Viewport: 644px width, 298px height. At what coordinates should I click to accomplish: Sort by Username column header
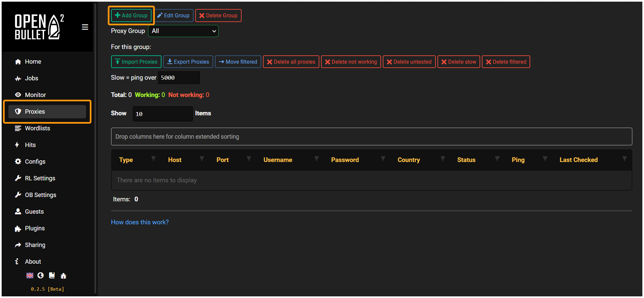(x=278, y=160)
